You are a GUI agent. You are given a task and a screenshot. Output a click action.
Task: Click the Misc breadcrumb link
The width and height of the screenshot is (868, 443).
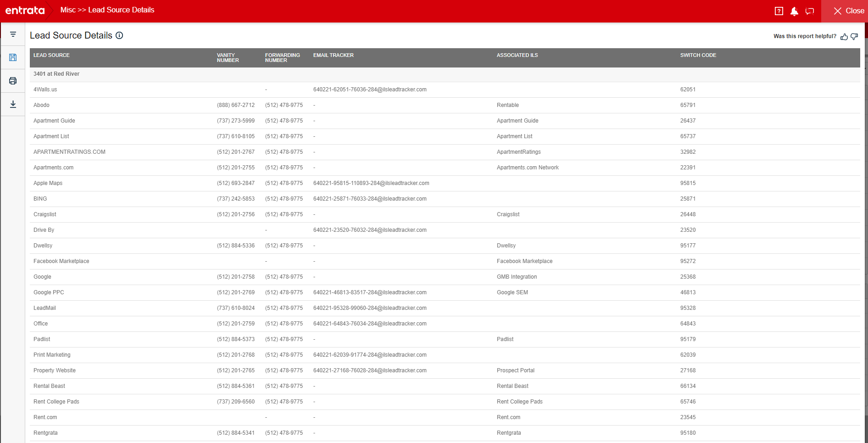point(68,10)
